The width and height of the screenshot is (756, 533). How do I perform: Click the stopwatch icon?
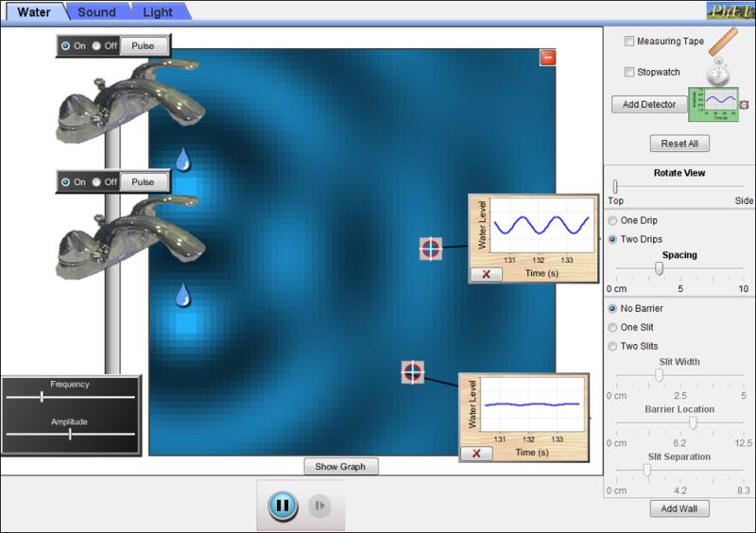[720, 72]
